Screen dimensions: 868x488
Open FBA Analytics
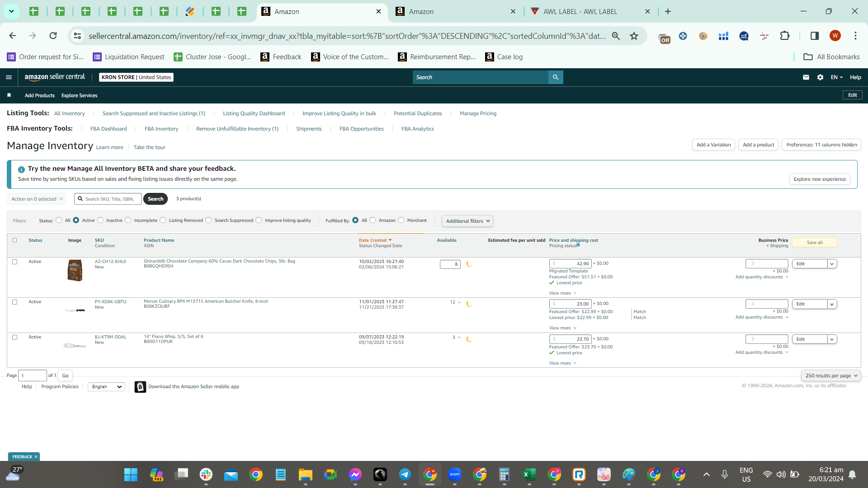click(x=418, y=129)
